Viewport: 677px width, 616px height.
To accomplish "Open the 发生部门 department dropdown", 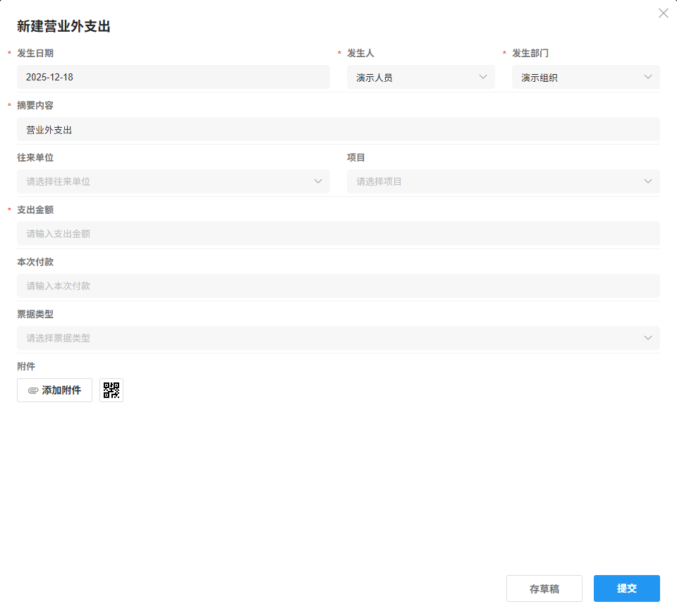I will coord(582,77).
